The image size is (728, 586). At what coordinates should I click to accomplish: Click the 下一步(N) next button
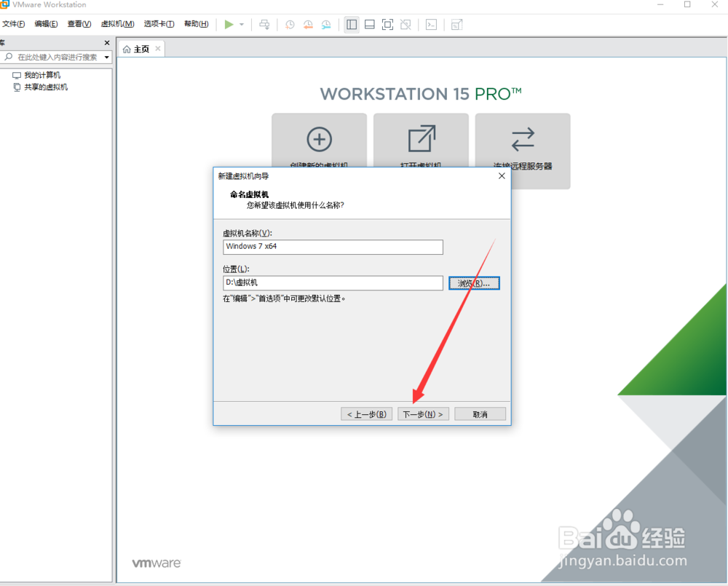[x=423, y=414]
